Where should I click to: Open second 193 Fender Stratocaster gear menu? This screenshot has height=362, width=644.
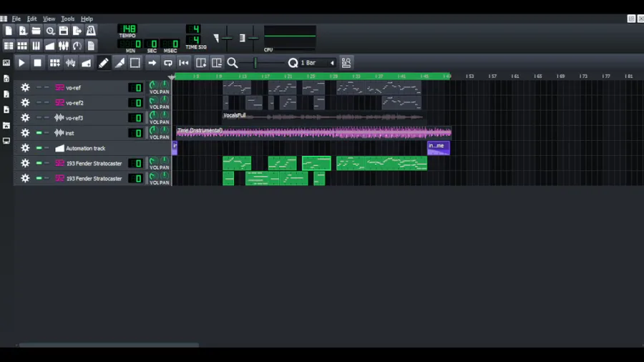pyautogui.click(x=25, y=179)
